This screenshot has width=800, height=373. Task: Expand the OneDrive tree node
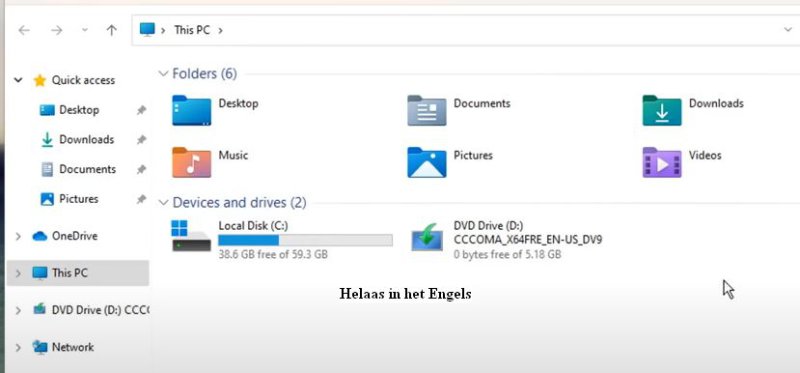point(18,236)
